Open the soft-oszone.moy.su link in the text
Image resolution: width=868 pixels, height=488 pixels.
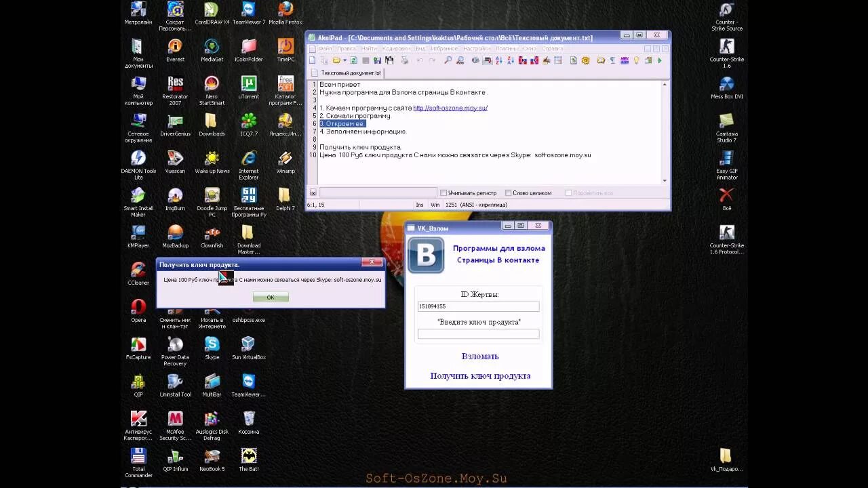pyautogui.click(x=450, y=108)
